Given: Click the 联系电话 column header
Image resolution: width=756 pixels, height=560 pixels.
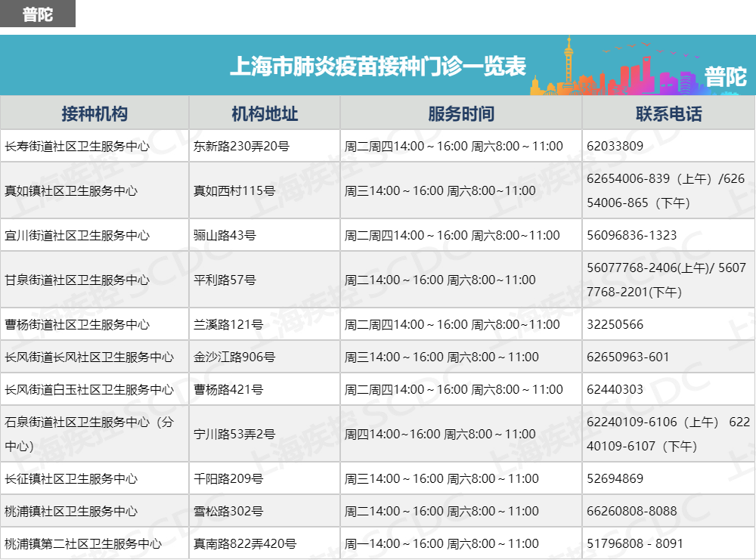Looking at the screenshot, I should (669, 113).
